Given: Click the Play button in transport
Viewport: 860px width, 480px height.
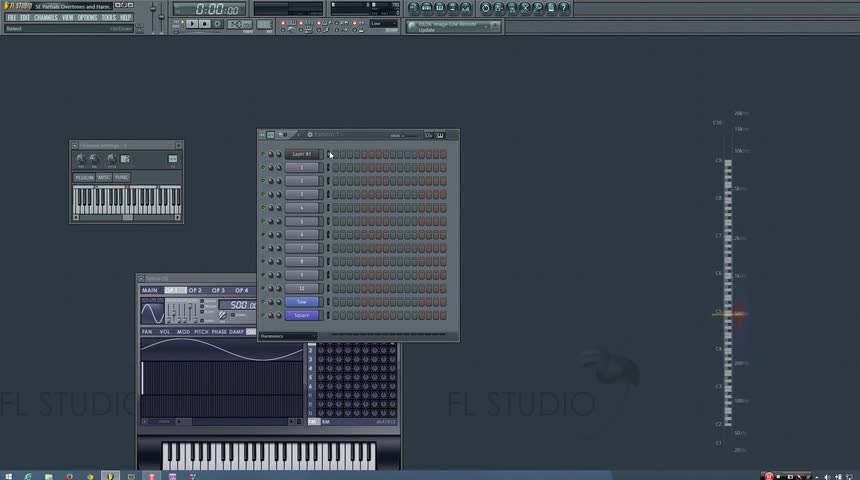Looking at the screenshot, I should tap(191, 24).
